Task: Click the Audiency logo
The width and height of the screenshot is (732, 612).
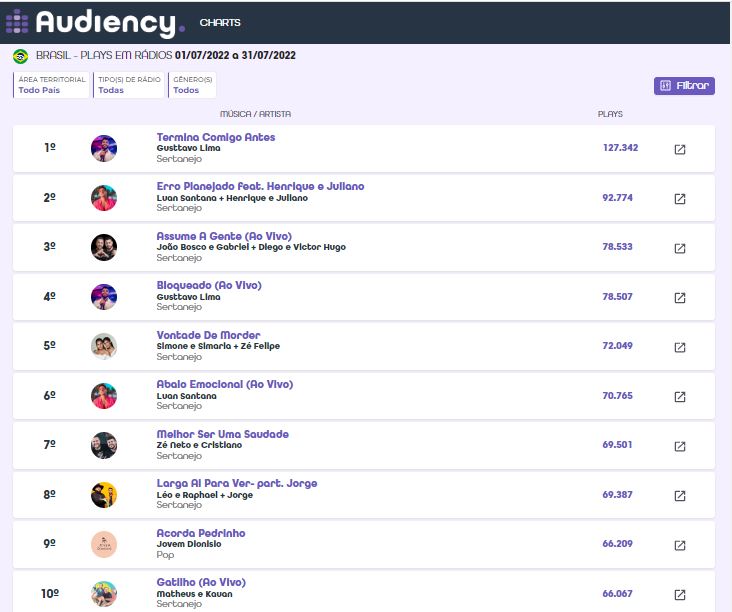Action: click(x=96, y=22)
